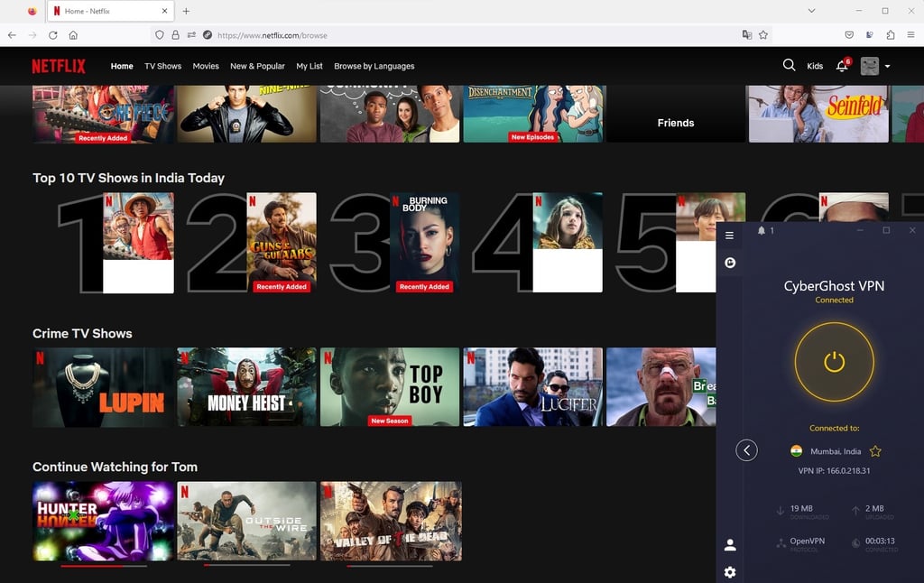Click Valley of the Dead progress bar
This screenshot has width=924, height=583.
[x=390, y=566]
